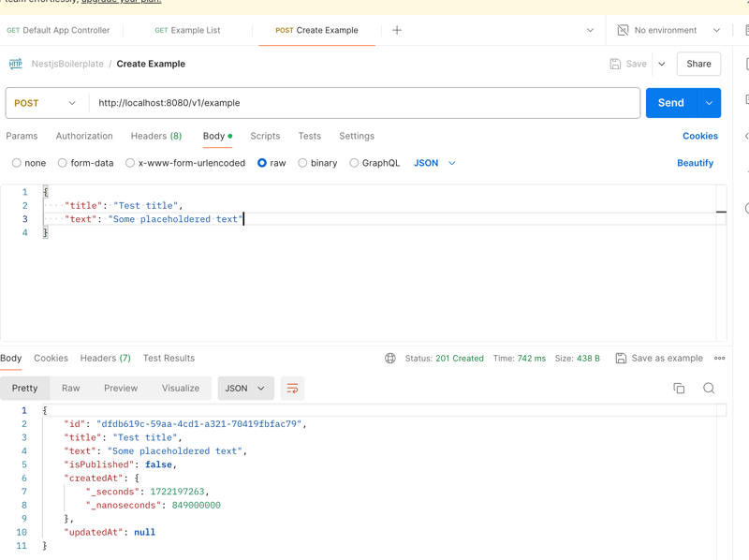Open the Test Results tab

click(x=169, y=358)
